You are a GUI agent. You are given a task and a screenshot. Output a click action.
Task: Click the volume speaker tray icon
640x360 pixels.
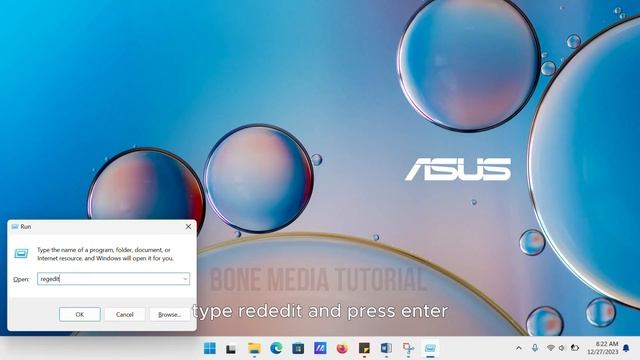562,348
